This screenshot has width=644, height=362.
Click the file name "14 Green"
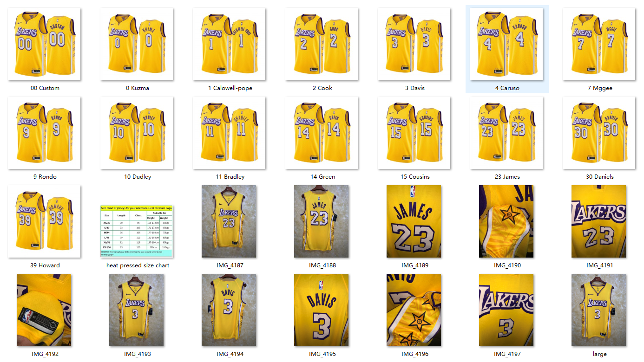pos(322,177)
